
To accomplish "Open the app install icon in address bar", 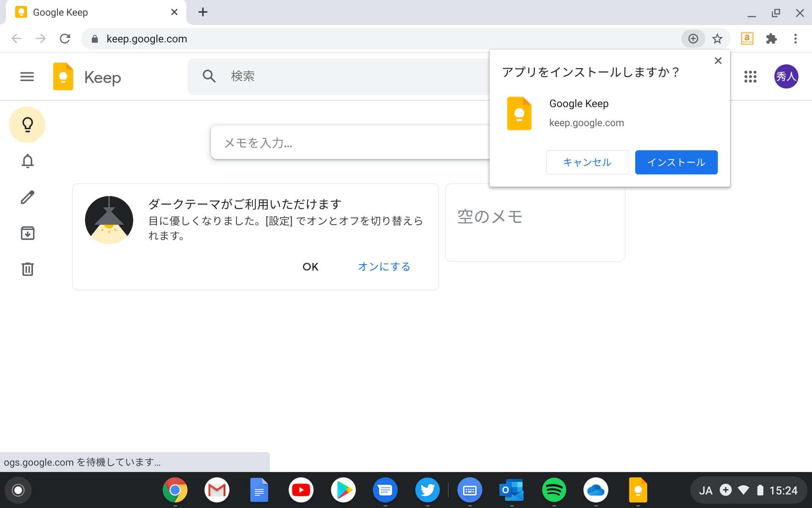I will click(693, 39).
